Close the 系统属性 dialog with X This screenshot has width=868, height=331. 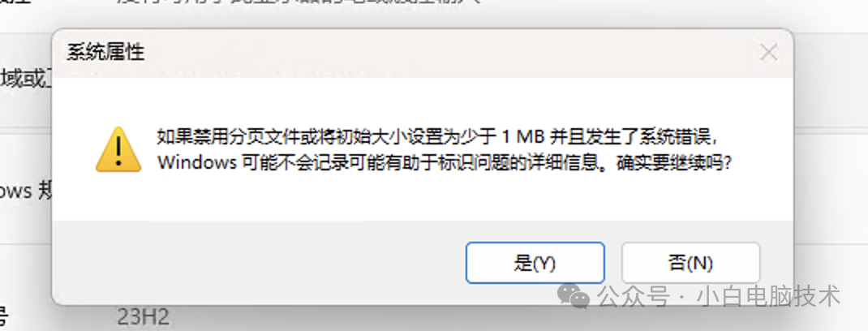coord(768,53)
